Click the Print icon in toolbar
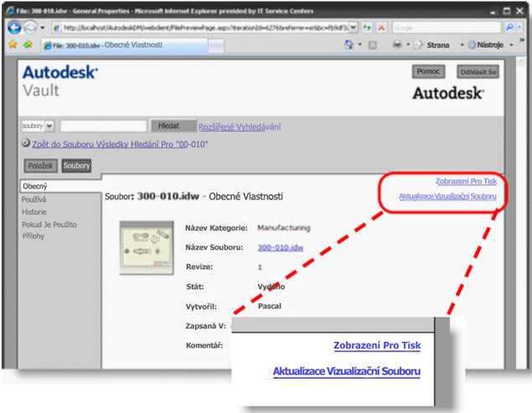 tap(397, 44)
